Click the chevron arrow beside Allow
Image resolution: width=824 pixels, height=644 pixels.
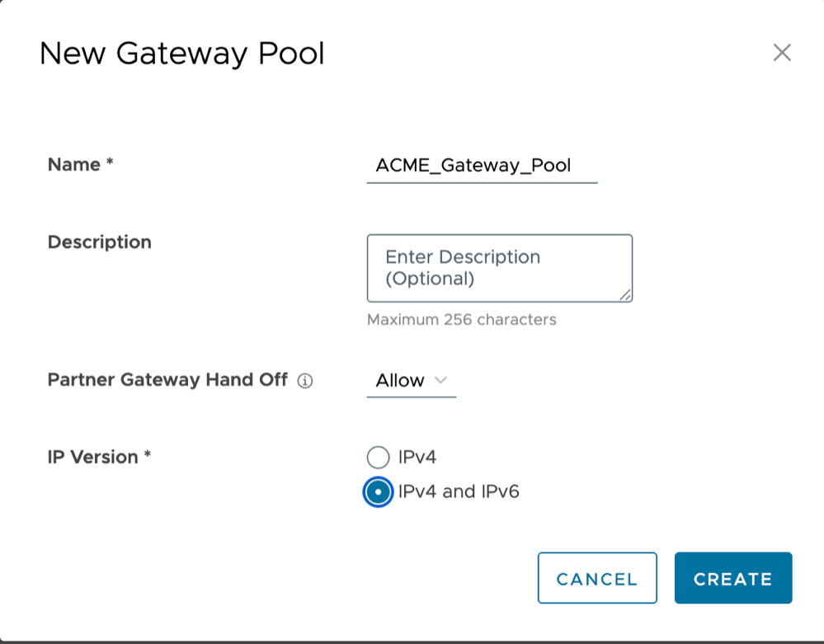tap(440, 380)
